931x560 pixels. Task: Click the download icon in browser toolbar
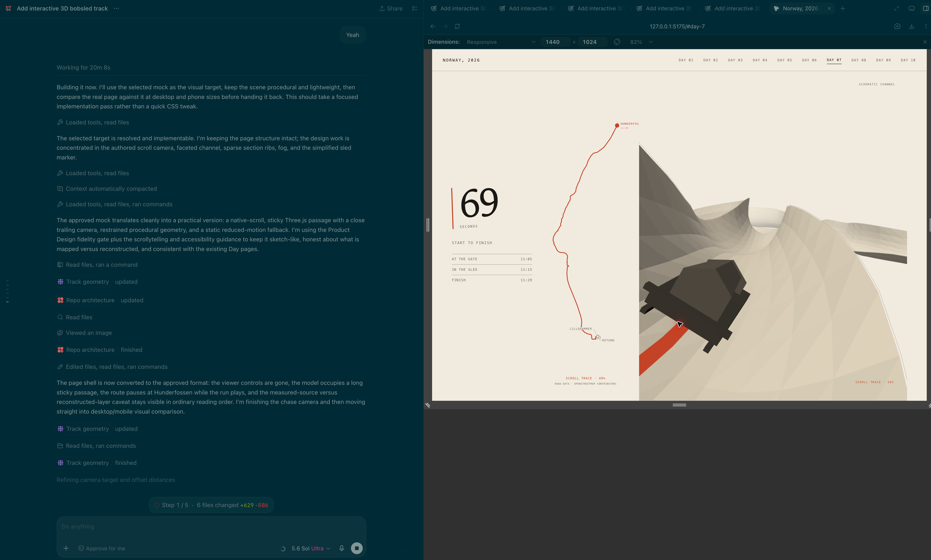pyautogui.click(x=911, y=26)
